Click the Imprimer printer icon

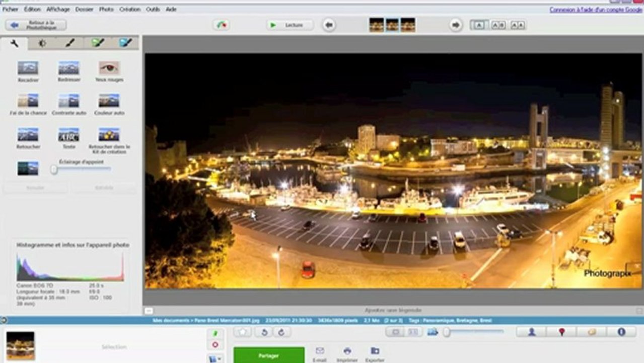tap(347, 351)
